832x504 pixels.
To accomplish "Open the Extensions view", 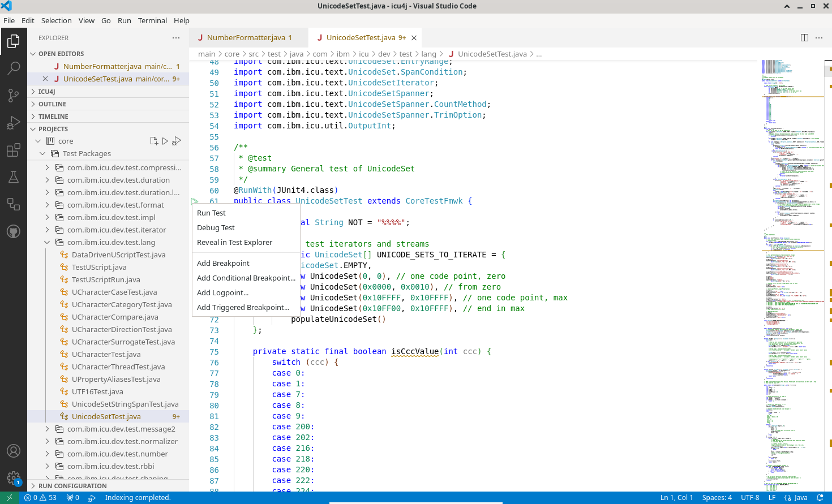I will tap(14, 150).
